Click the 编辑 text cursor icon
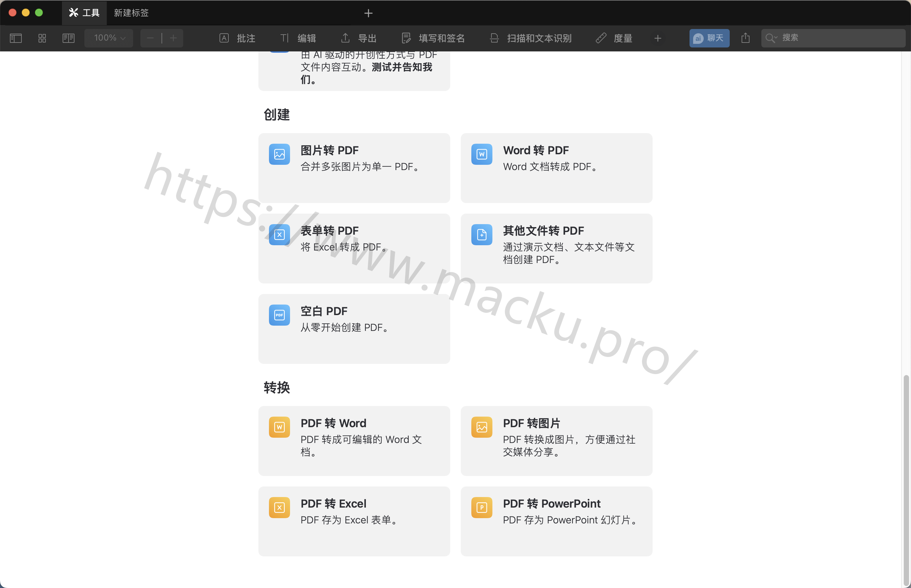This screenshot has width=911, height=588. 284,38
